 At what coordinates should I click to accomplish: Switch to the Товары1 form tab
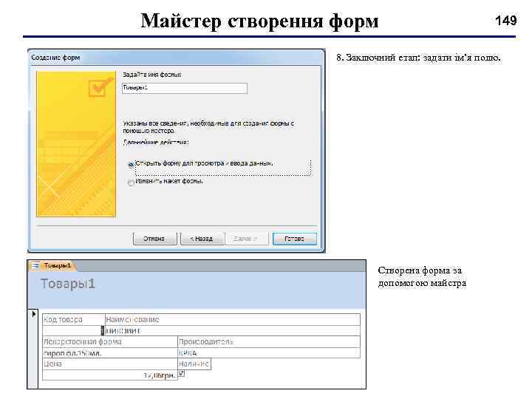(x=58, y=266)
